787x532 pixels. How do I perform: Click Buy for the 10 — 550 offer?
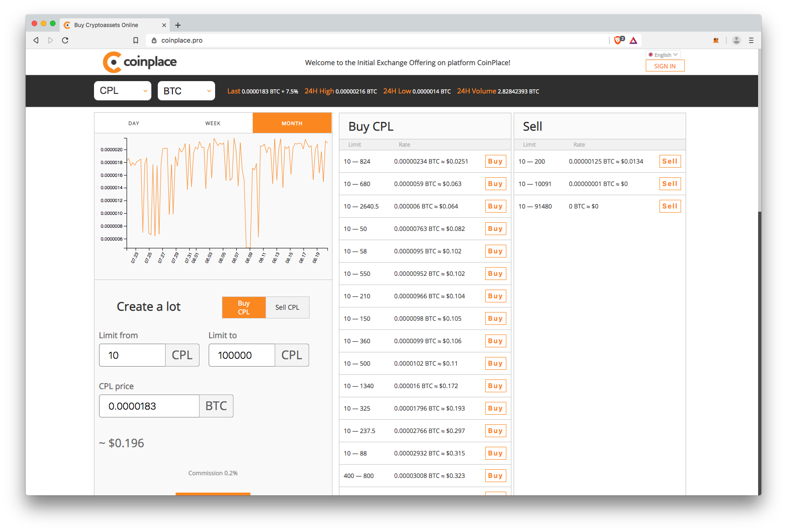pyautogui.click(x=495, y=274)
